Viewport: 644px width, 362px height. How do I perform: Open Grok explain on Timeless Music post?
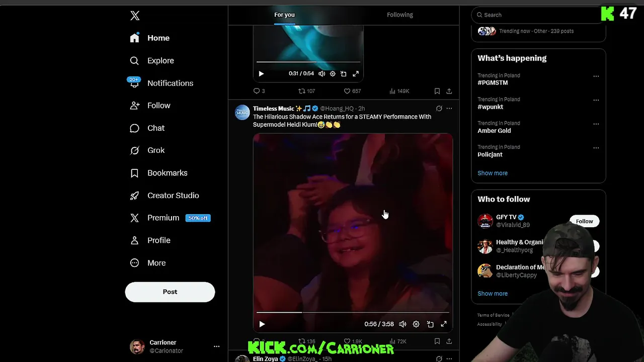(x=439, y=108)
